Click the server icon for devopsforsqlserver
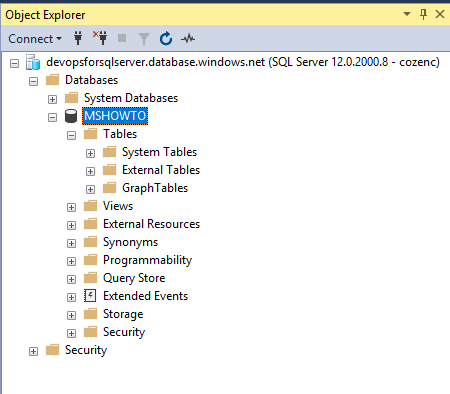Screen dimensions: 450x394 (33, 62)
